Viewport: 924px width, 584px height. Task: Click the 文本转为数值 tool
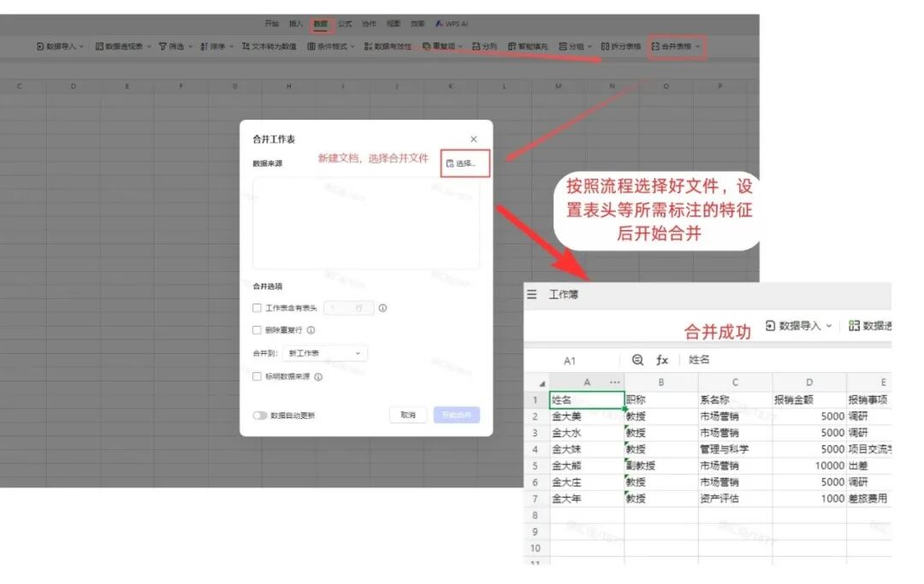[269, 46]
